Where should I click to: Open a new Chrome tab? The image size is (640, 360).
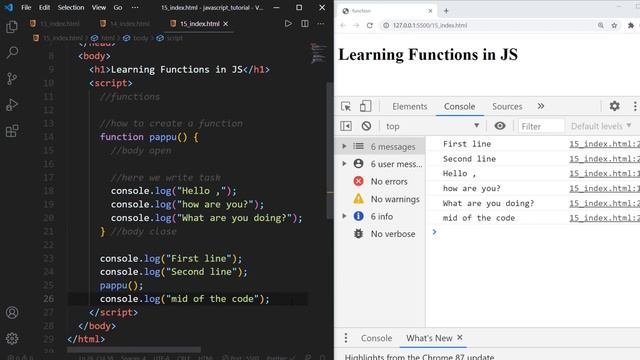tap(446, 11)
